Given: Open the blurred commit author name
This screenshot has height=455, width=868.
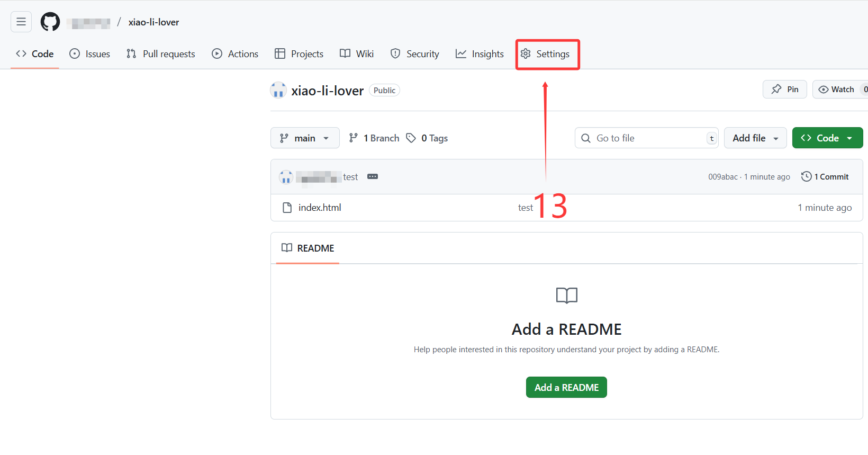Looking at the screenshot, I should [x=318, y=177].
